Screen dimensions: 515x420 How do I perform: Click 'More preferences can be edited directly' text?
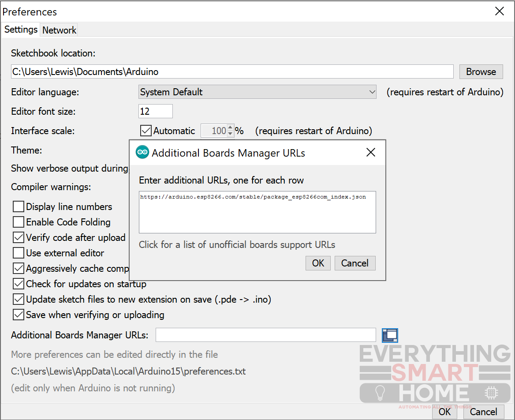tap(114, 355)
